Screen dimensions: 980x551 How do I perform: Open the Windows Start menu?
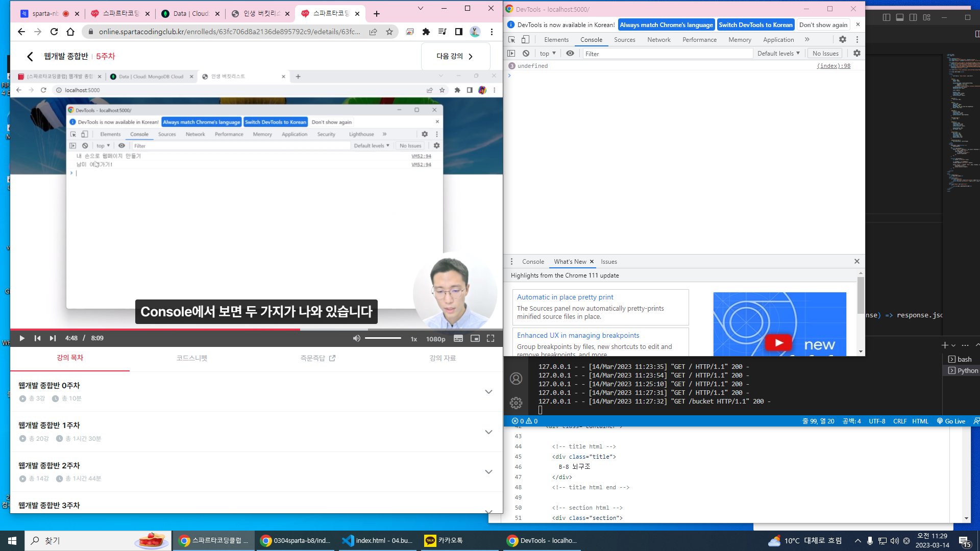pos(12,541)
